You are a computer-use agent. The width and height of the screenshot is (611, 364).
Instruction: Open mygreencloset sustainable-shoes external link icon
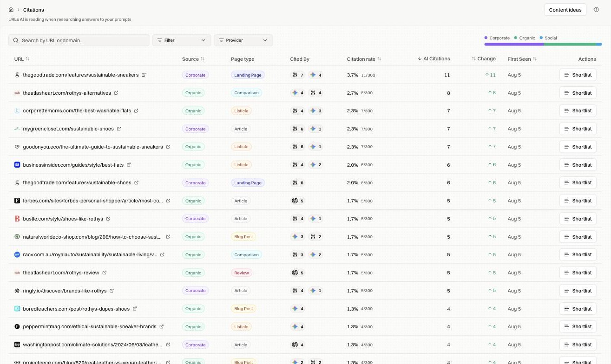pyautogui.click(x=119, y=129)
